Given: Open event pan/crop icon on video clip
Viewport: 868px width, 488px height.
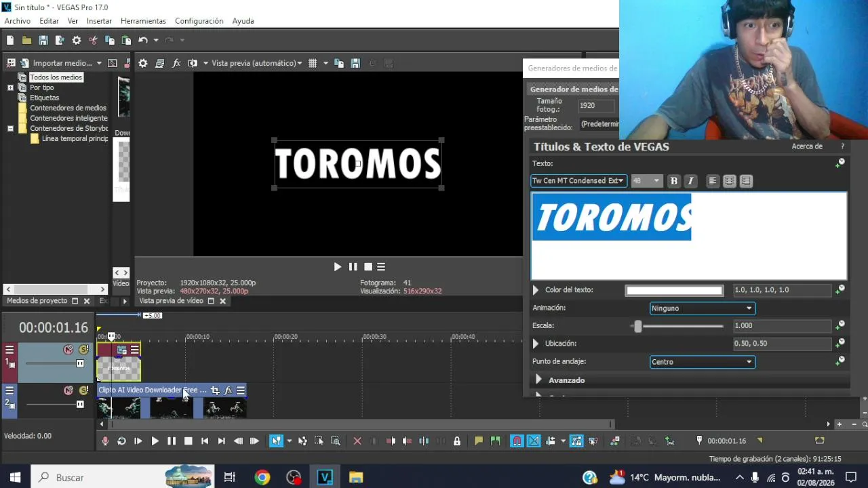Looking at the screenshot, I should pyautogui.click(x=215, y=390).
